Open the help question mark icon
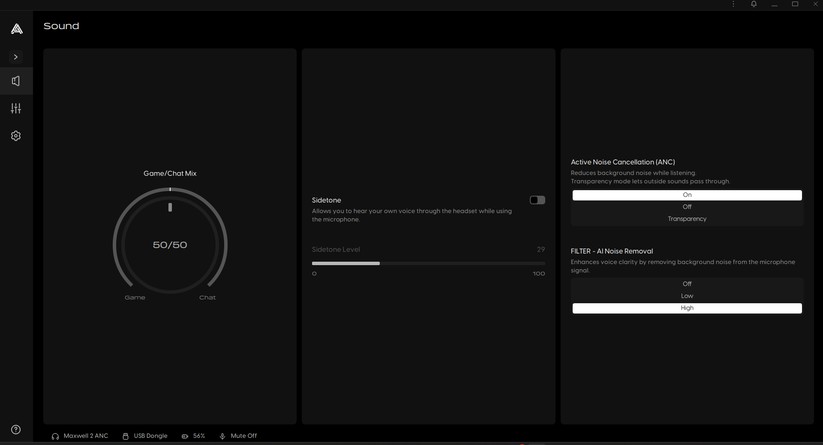 pos(16,429)
